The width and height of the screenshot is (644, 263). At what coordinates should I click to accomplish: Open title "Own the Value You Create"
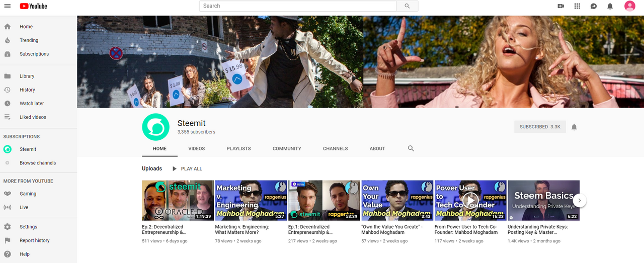pos(393,230)
